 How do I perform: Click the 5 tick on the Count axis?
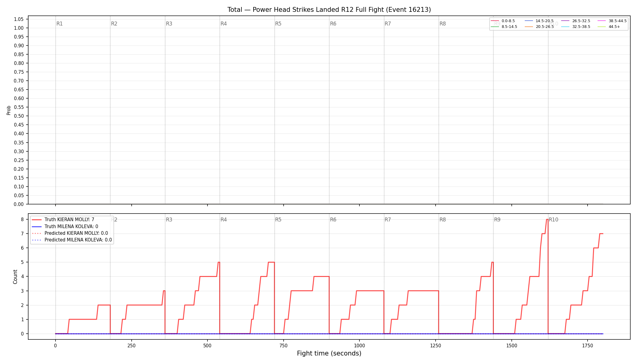pos(22,262)
